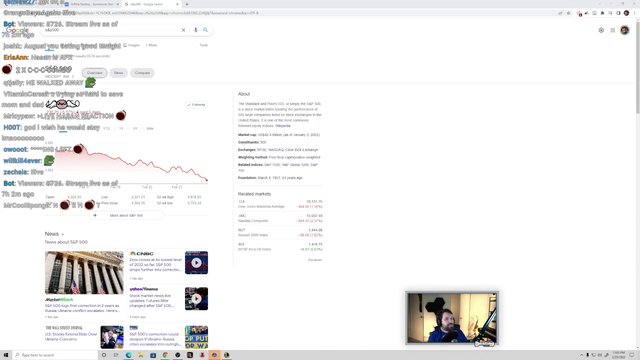Click into the Google search input field
The image size is (640, 360).
pyautogui.click(x=112, y=30)
